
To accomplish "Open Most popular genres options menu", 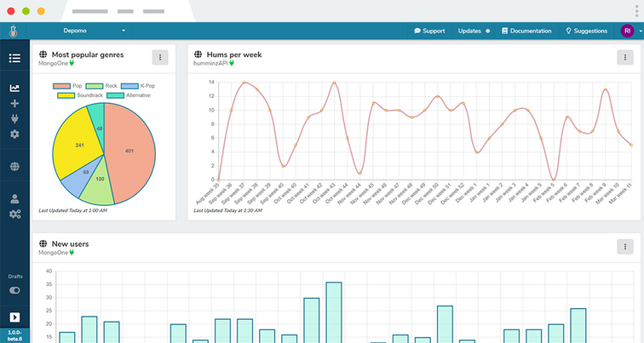I will [x=160, y=57].
